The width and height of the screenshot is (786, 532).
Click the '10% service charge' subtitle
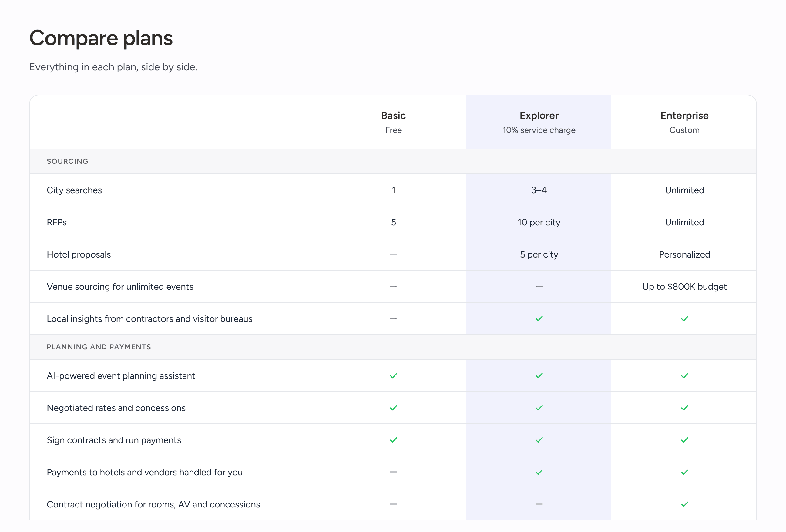pos(539,130)
